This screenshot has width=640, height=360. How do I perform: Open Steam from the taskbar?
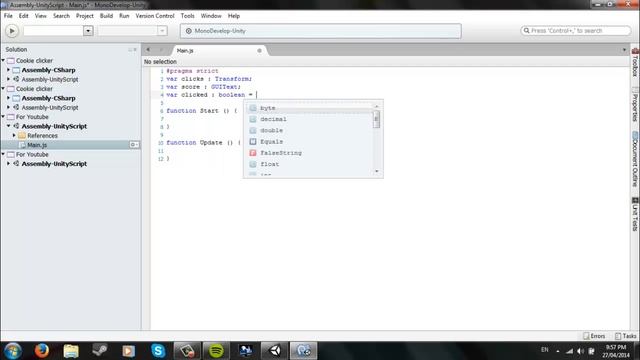[100, 351]
